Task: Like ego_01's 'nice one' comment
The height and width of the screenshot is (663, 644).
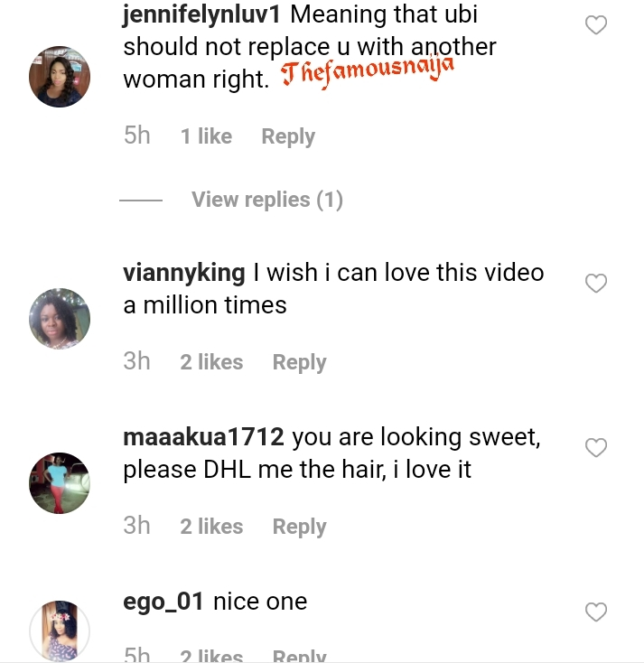Action: [x=596, y=612]
